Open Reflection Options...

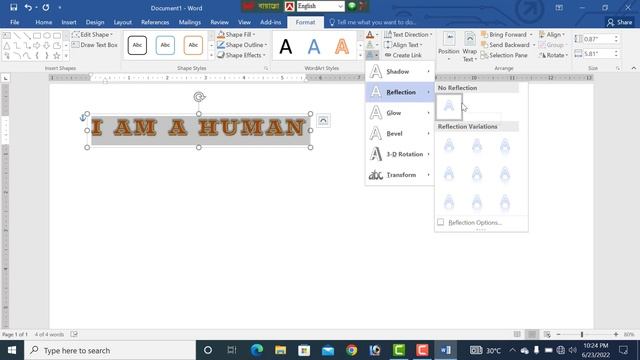click(475, 222)
